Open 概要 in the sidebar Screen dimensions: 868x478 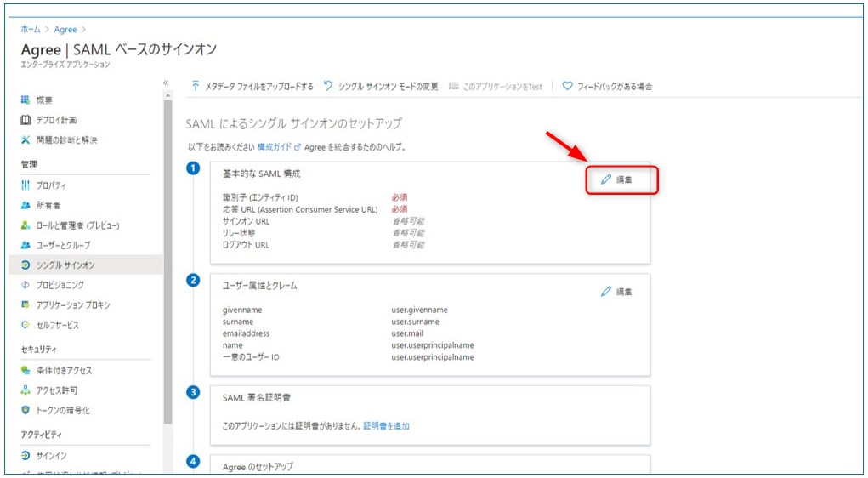(44, 100)
